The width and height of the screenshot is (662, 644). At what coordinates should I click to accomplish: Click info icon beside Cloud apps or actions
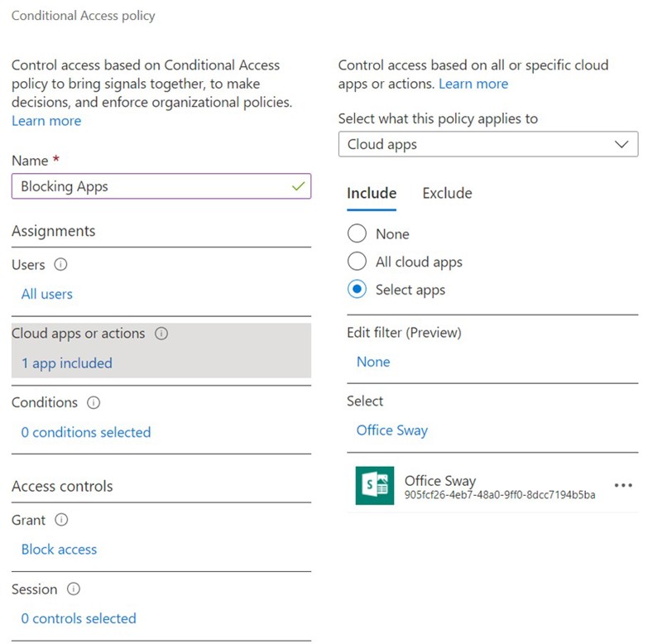pos(161,334)
